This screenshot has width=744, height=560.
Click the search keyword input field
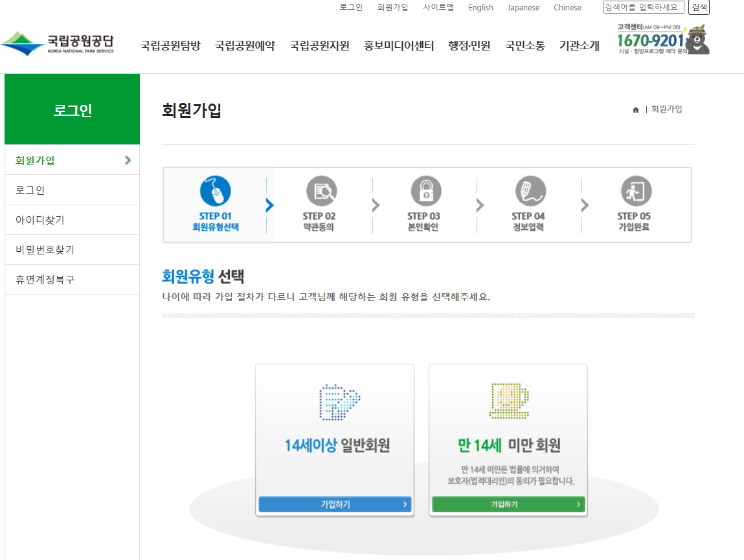[643, 7]
